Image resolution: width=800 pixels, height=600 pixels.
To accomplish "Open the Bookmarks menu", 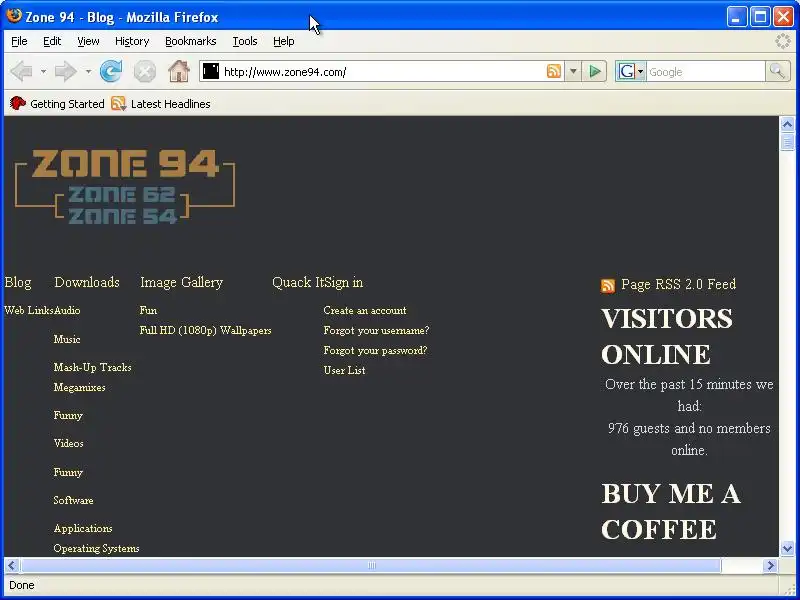I will (x=191, y=41).
